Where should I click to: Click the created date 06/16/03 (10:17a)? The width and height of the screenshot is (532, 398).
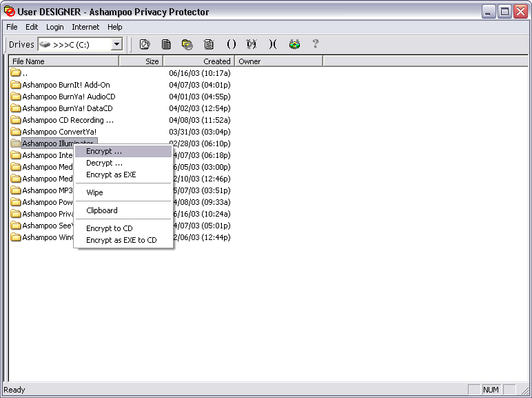[200, 73]
